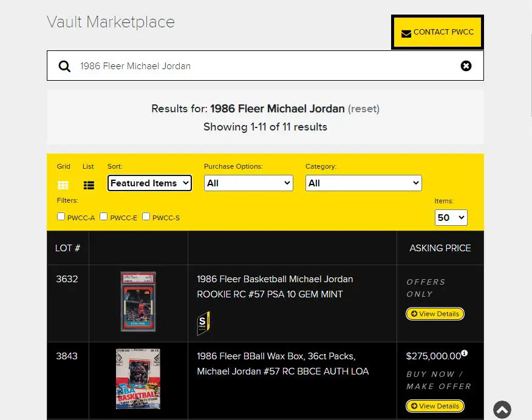Image resolution: width=532 pixels, height=420 pixels.
Task: Click the Contact PWCC button
Action: coord(437,32)
